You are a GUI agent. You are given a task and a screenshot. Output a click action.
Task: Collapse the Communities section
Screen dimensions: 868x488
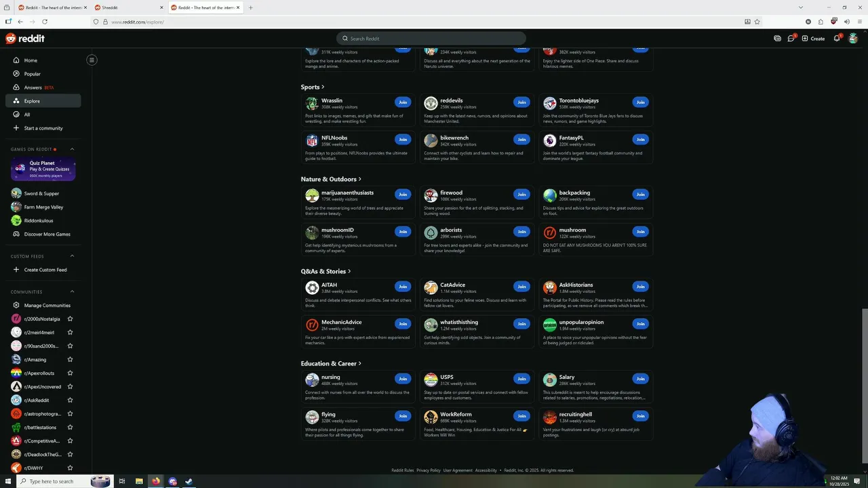[x=73, y=291]
